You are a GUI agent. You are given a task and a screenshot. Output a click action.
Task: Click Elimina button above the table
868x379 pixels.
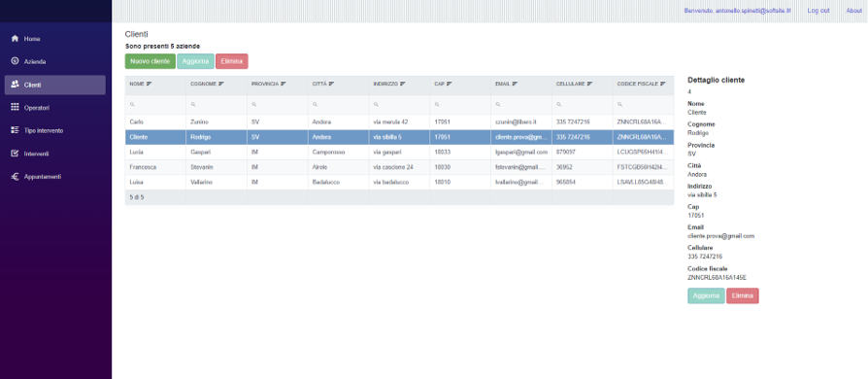click(x=231, y=61)
